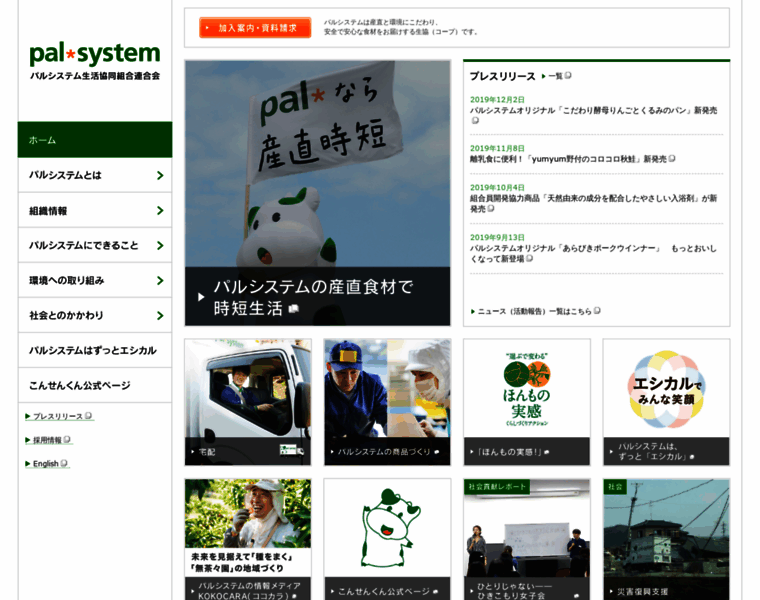The image size is (760, 600).
Task: Click external icon after 入浴剤 release
Action: pos(491,208)
